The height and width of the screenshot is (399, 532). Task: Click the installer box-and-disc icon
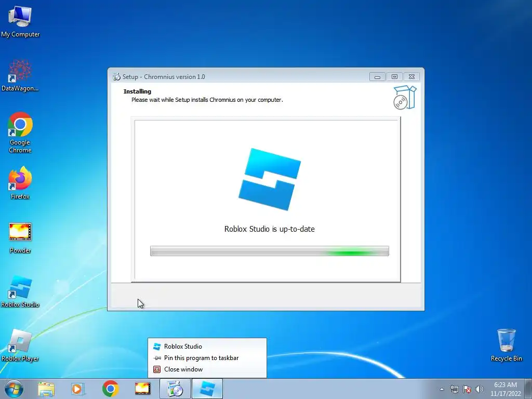(404, 98)
